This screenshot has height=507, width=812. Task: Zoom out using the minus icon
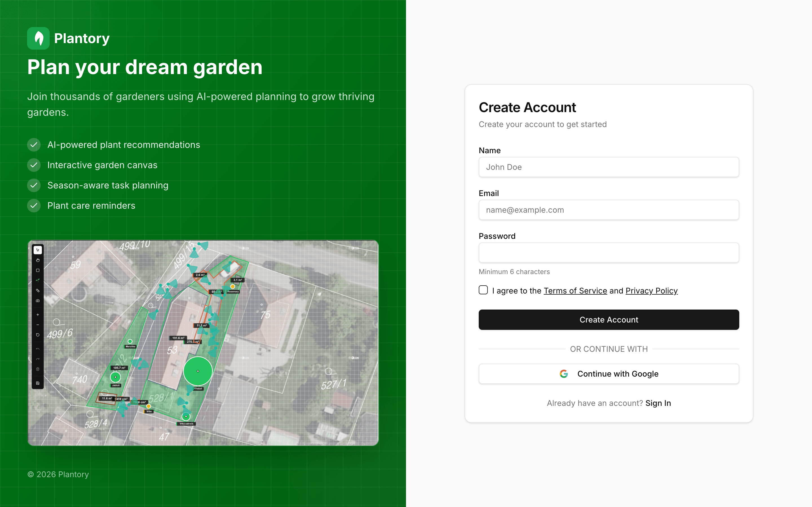37,324
